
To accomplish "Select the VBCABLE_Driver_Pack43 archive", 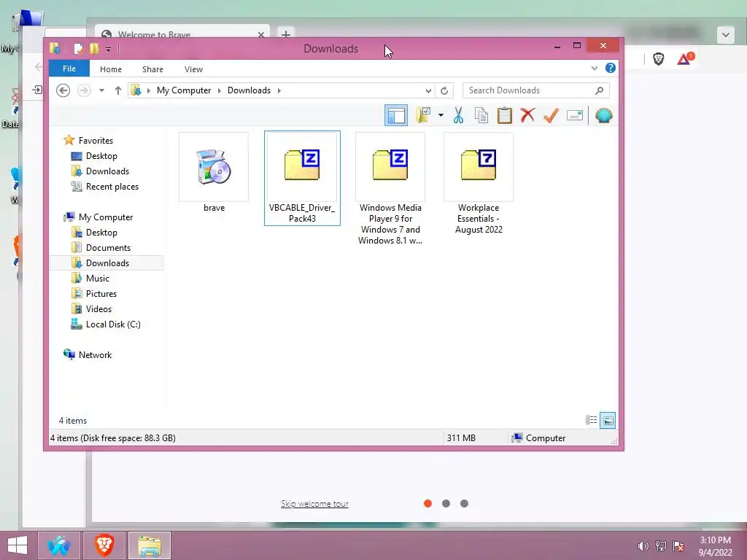I will coord(302,178).
